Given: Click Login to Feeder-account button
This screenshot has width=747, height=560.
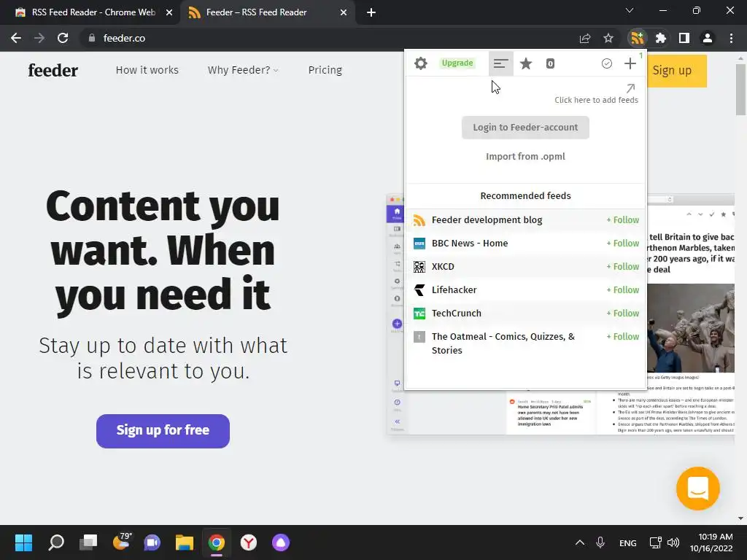Looking at the screenshot, I should pos(525,127).
